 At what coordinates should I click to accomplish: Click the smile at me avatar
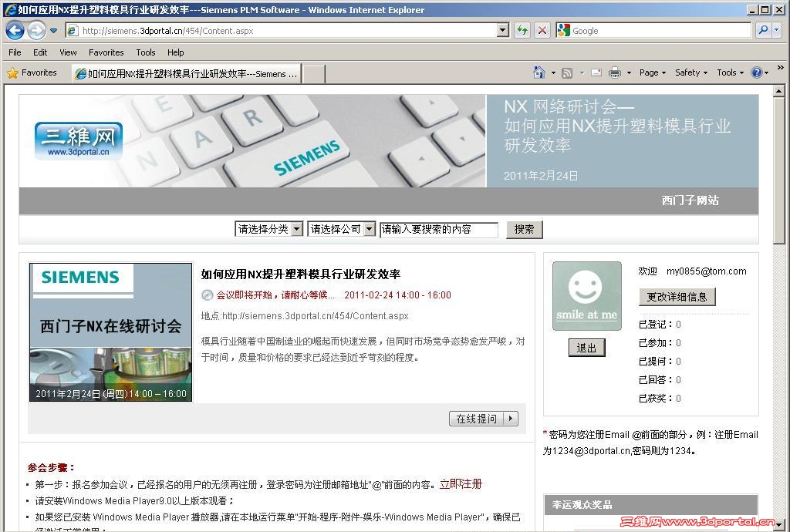(x=587, y=296)
